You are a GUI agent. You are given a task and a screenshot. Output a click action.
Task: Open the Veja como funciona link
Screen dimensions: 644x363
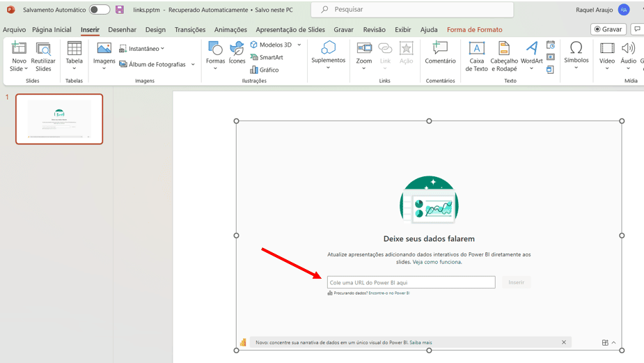437,262
